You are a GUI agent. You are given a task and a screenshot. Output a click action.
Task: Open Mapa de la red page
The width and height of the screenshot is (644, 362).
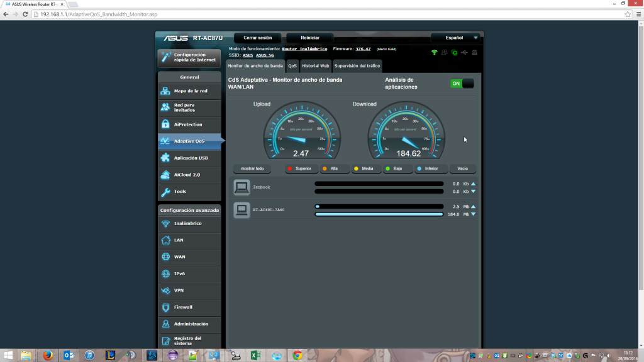189,90
